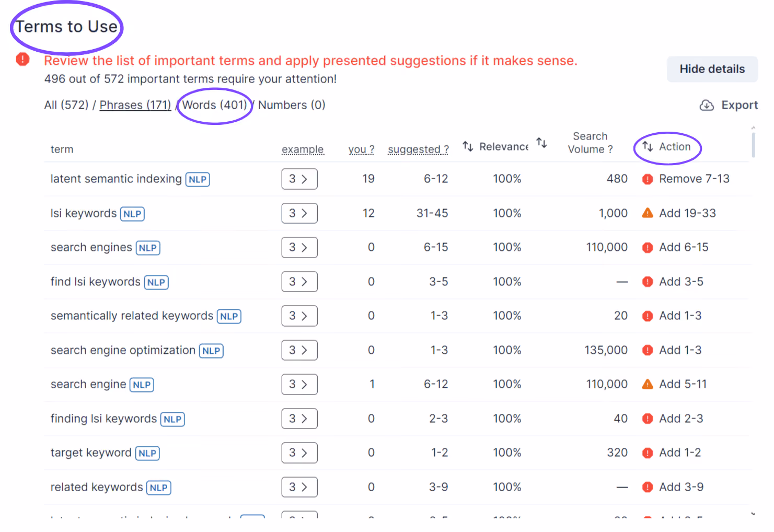
Task: Click orange warning icon for lsi keywords row
Action: tap(648, 213)
